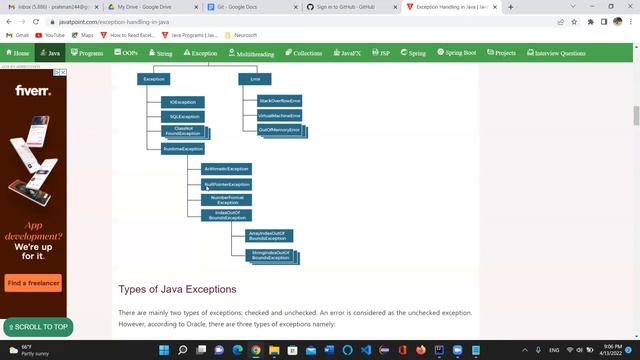
Task: Close the GitHub sign-in tab
Action: [x=395, y=7]
